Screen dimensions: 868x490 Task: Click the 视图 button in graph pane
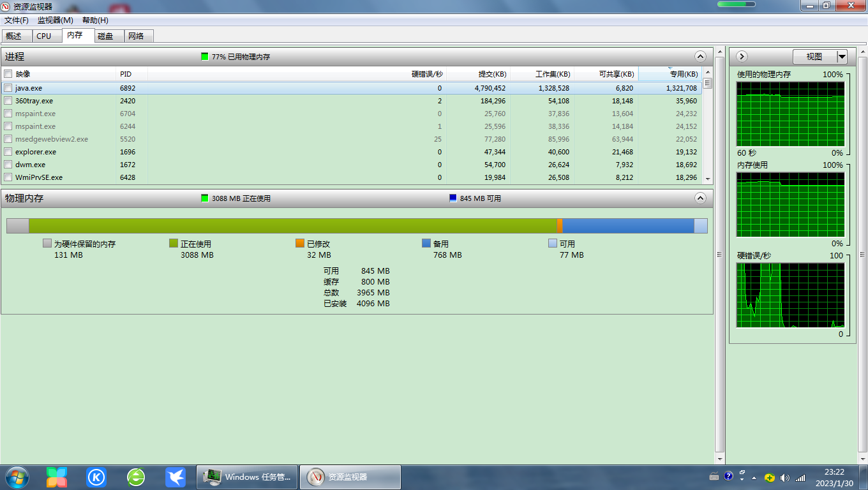pos(814,57)
